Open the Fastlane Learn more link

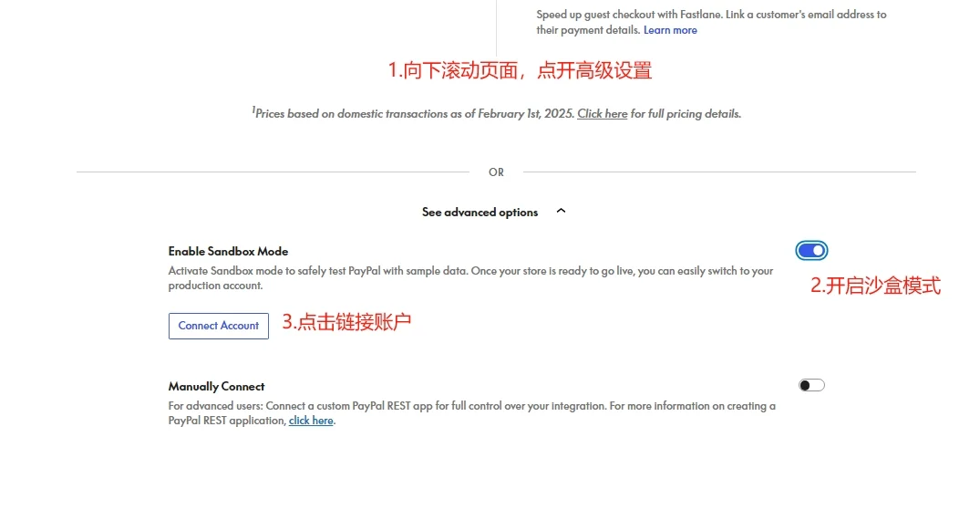pos(670,30)
